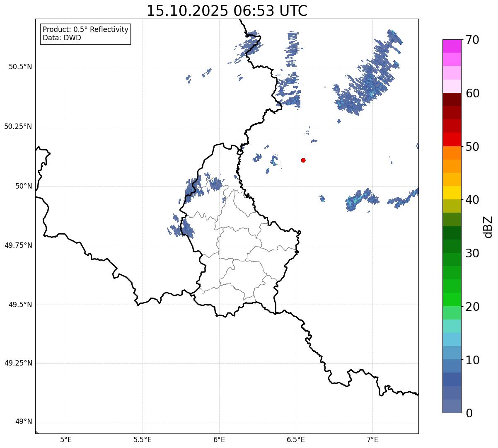Click the yellow colorbar segment at 40 dBZ

[452, 193]
